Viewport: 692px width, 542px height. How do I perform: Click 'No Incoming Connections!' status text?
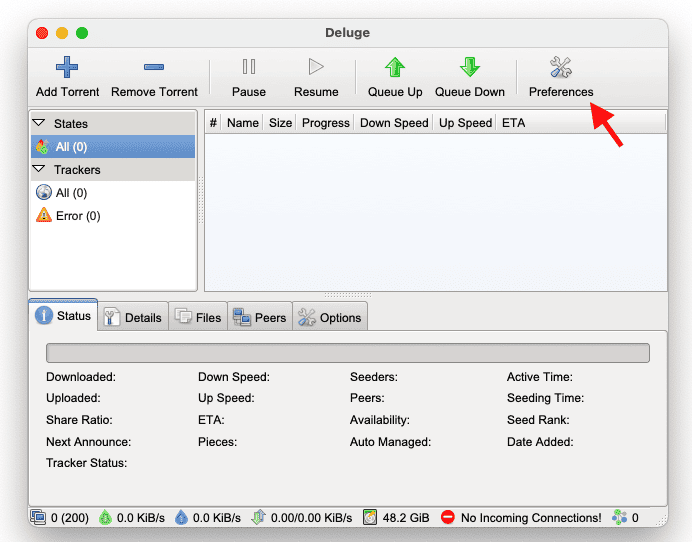coord(531,518)
